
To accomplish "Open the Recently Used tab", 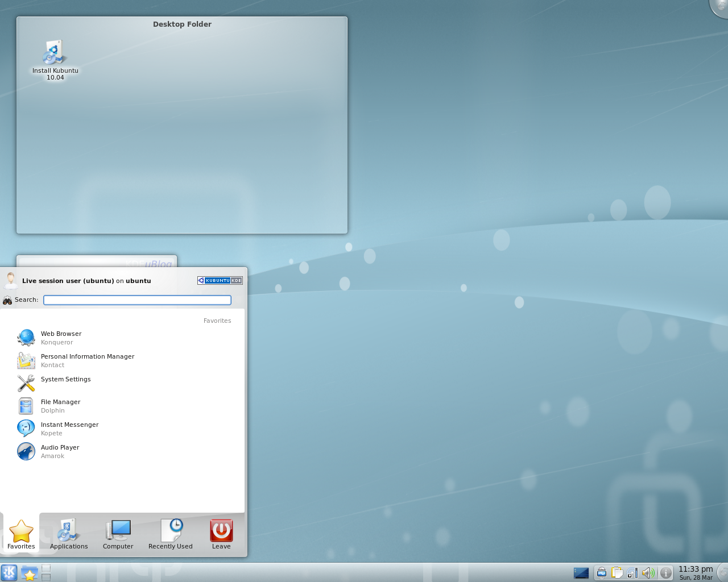I will pyautogui.click(x=171, y=534).
